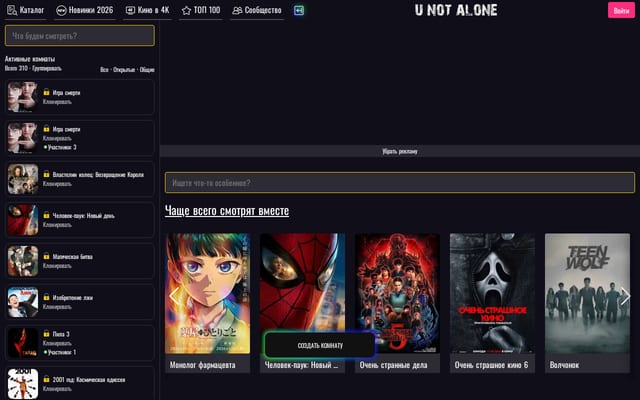
Task: Click the Волчонок title
Action: click(564, 365)
